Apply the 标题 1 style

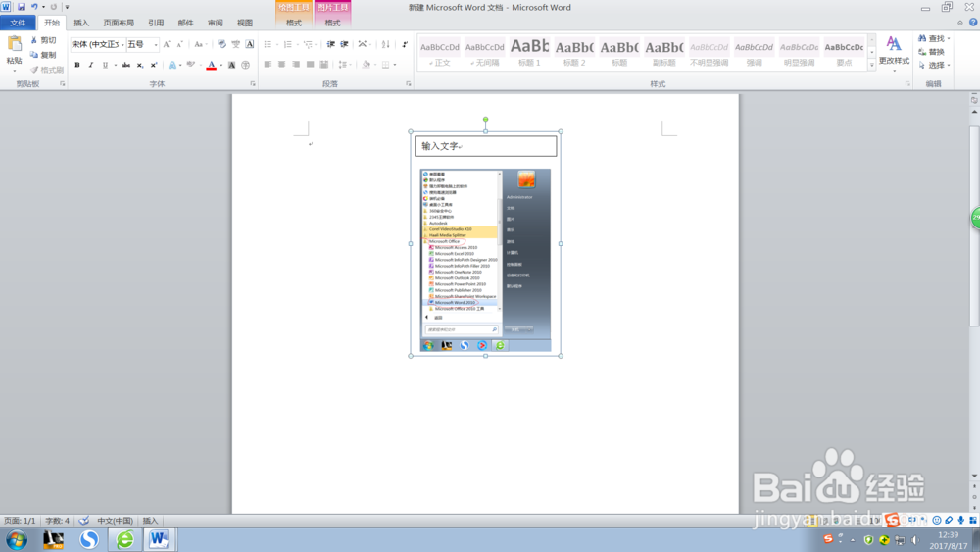[x=529, y=53]
